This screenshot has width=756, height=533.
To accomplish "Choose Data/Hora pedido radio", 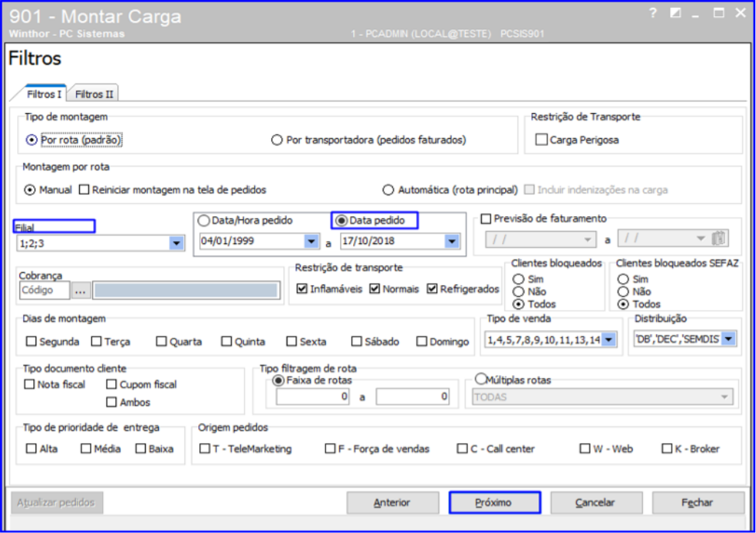I will (x=204, y=221).
